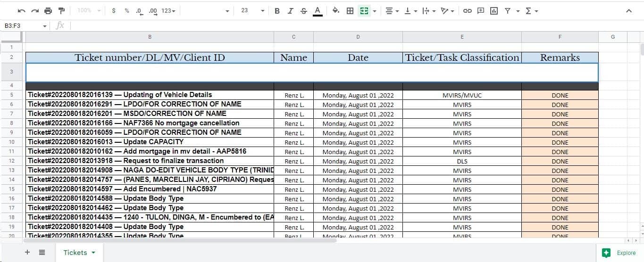Create a filter with funnel icon
644x262 pixels.
pyautogui.click(x=507, y=11)
